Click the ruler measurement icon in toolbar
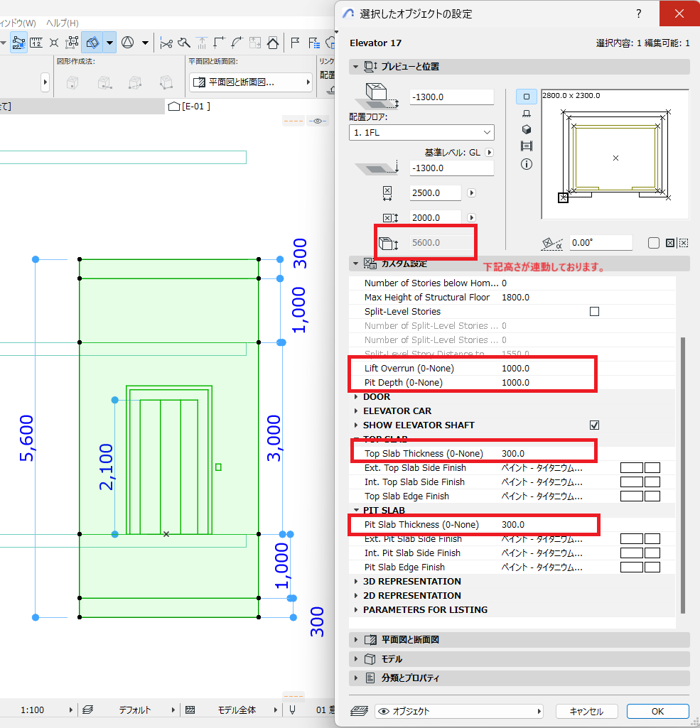 [36, 43]
